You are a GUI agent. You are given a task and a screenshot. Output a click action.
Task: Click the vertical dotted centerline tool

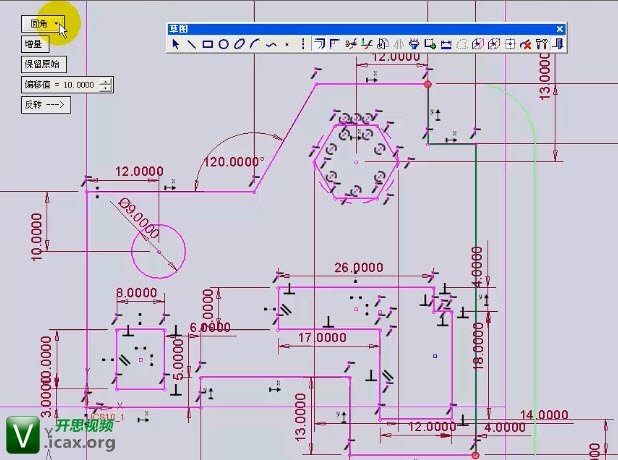pyautogui.click(x=303, y=44)
